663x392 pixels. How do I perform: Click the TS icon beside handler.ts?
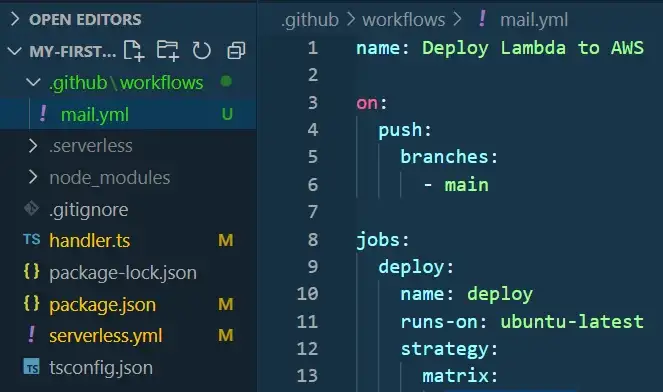pos(32,240)
